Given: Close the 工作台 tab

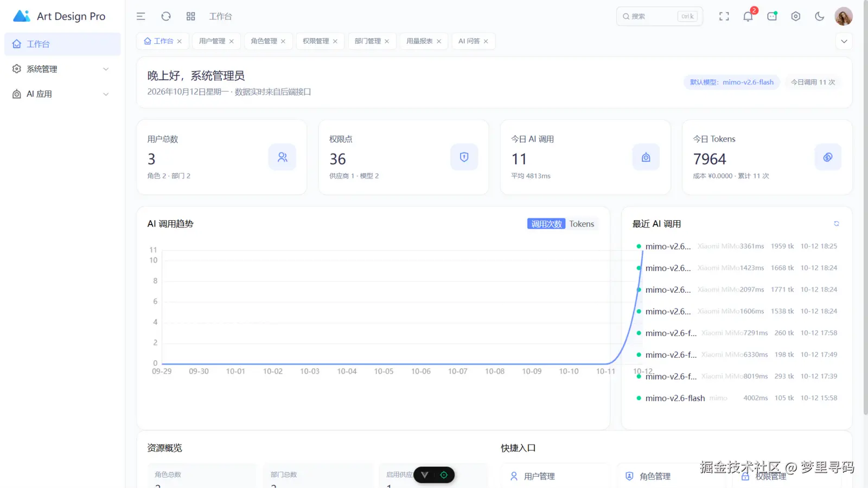Looking at the screenshot, I should tap(180, 41).
